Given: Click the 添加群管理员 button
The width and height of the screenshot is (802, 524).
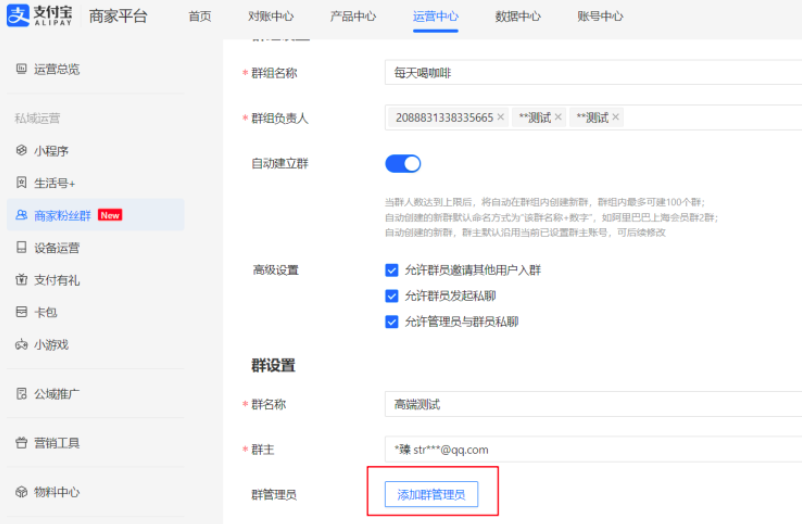Looking at the screenshot, I should point(431,494).
